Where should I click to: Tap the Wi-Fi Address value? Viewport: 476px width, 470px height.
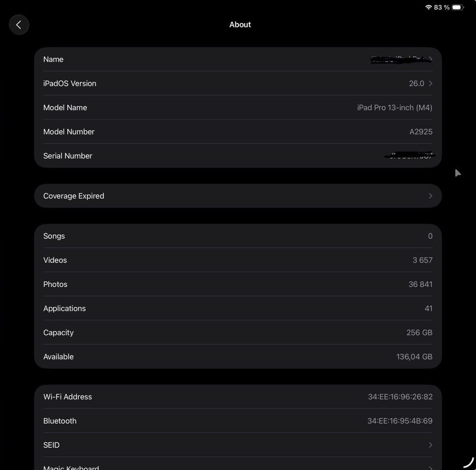pyautogui.click(x=400, y=397)
